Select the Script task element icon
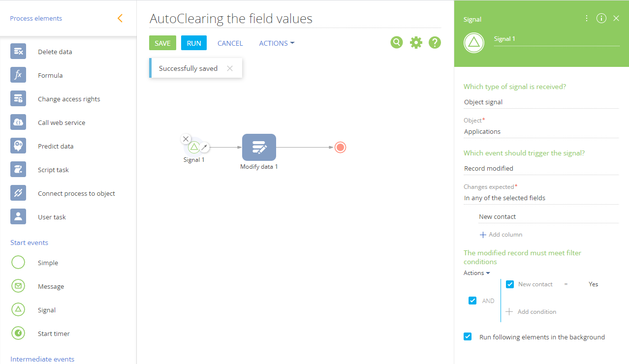The height and width of the screenshot is (364, 629). pos(18,170)
